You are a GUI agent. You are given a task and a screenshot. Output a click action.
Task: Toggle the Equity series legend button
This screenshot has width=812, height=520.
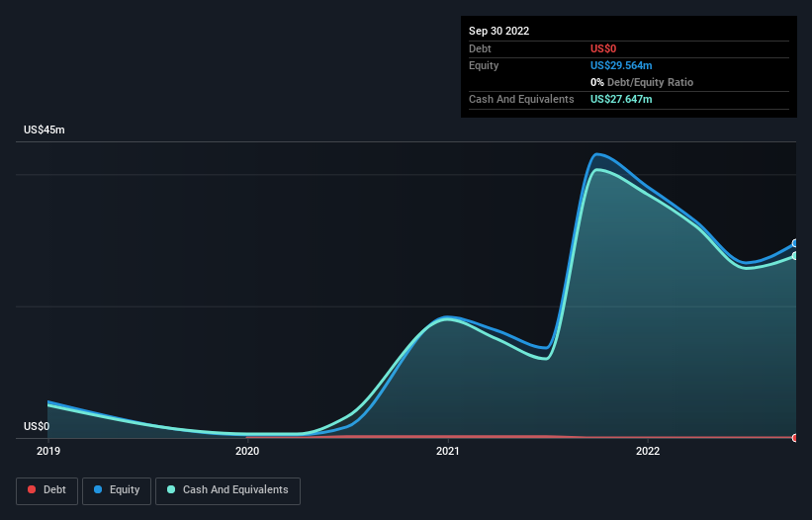click(117, 490)
